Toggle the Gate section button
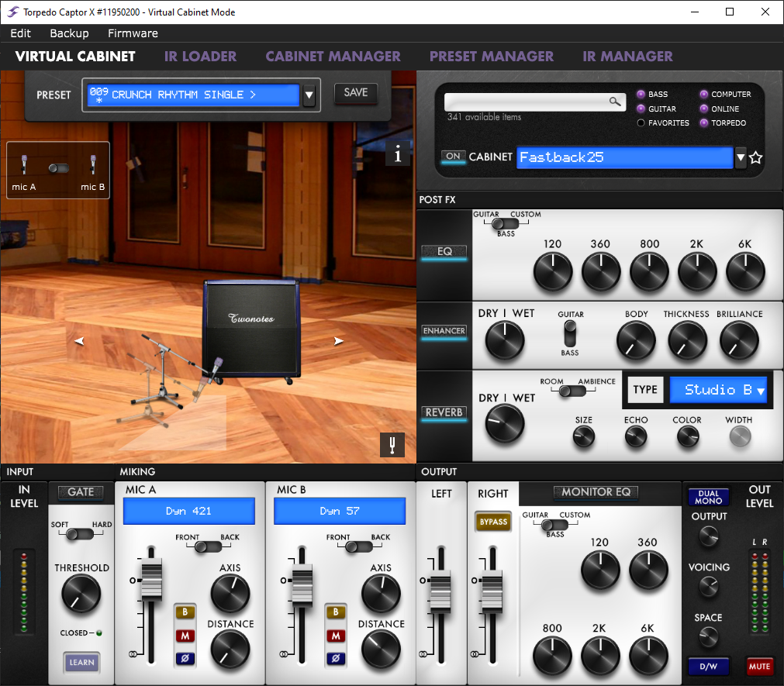This screenshot has width=784, height=686. (x=81, y=492)
